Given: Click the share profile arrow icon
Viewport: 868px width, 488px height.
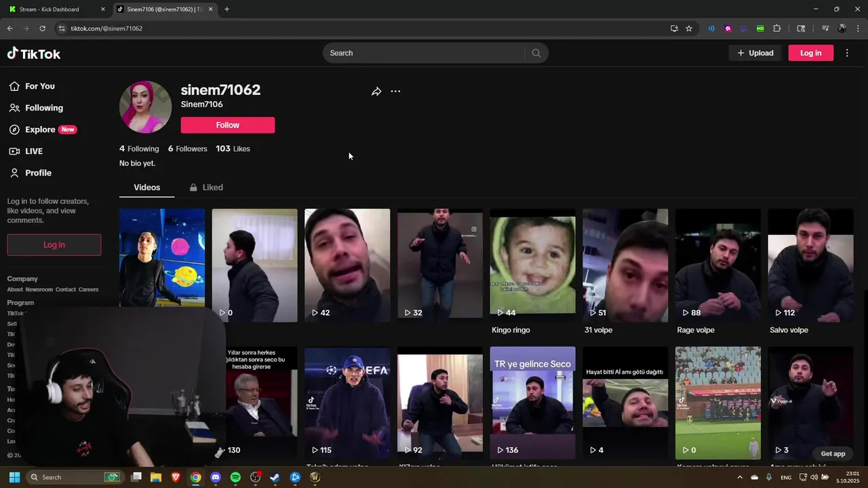Looking at the screenshot, I should click(376, 91).
